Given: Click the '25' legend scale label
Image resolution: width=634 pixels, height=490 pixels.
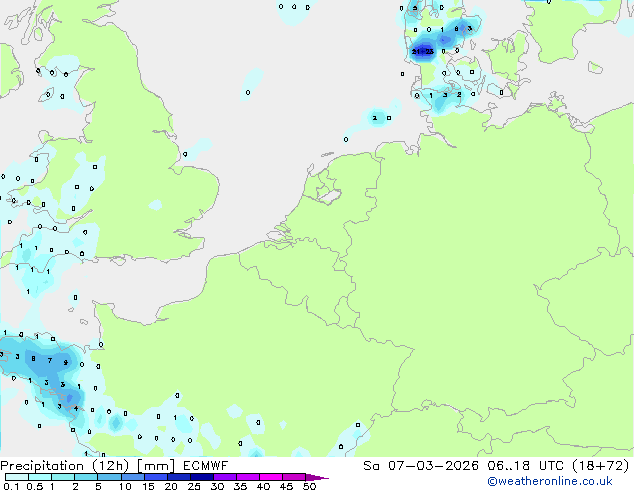Looking at the screenshot, I should [x=194, y=486].
